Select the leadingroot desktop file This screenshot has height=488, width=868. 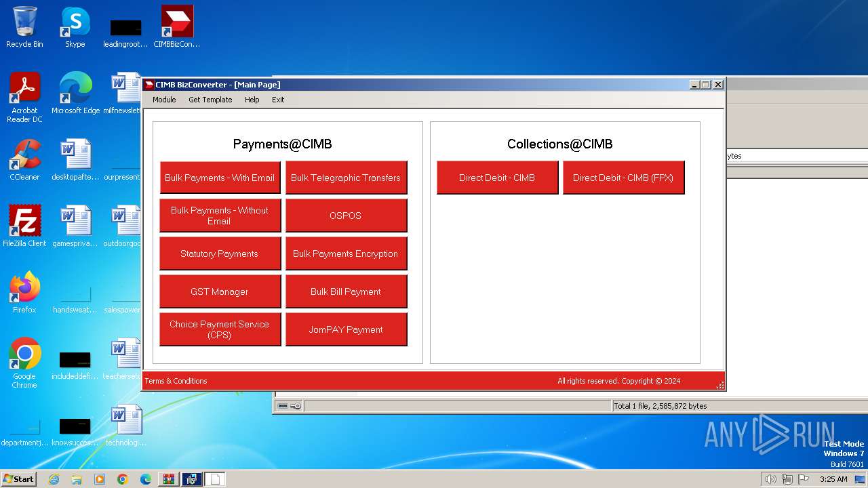coord(125,33)
